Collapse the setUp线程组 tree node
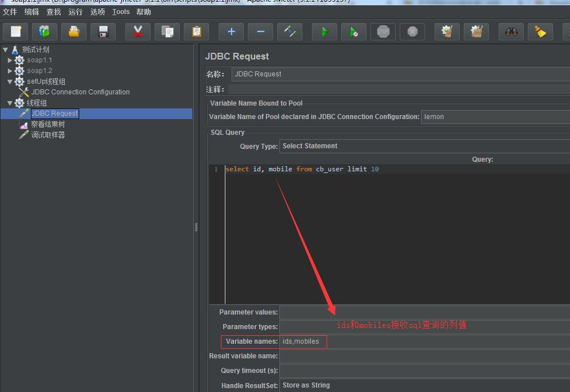 (x=10, y=81)
